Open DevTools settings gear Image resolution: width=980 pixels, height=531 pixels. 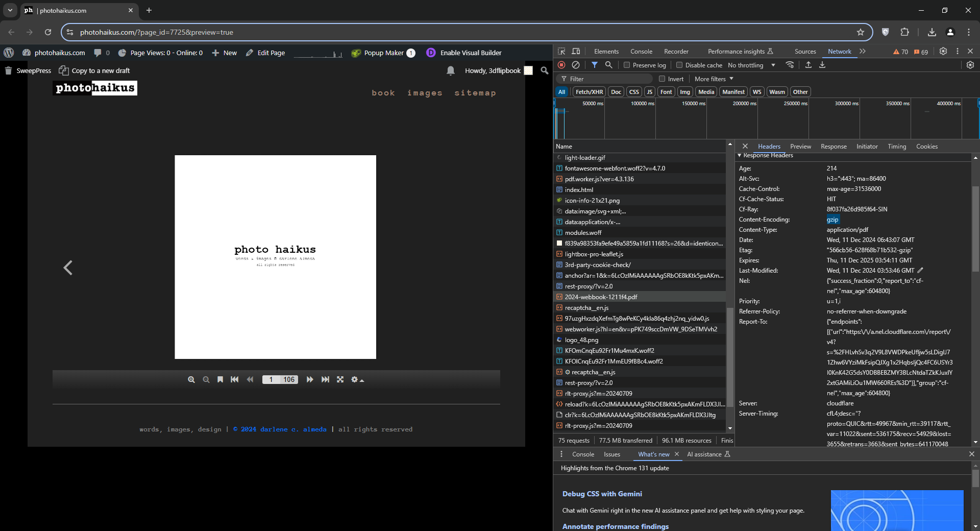pos(943,51)
